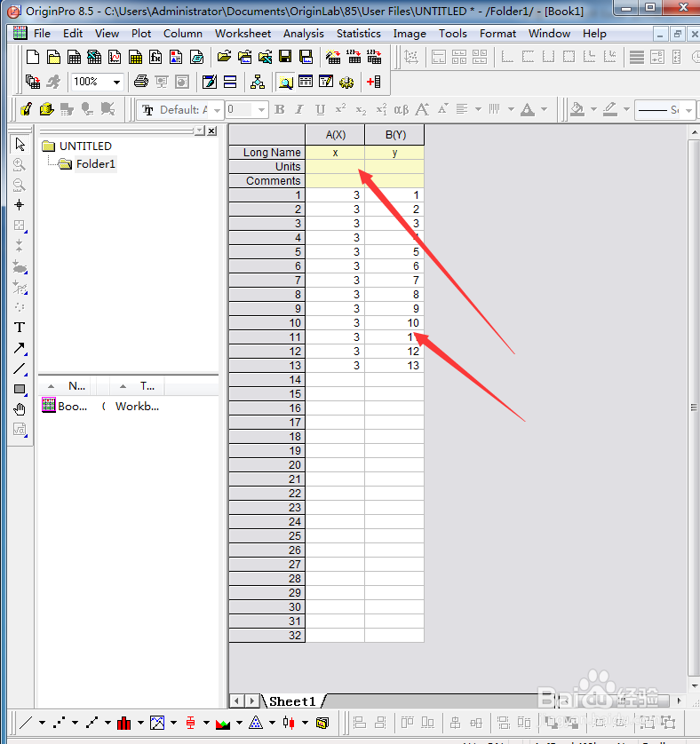Select the Text tool
The width and height of the screenshot is (700, 744).
pyautogui.click(x=20, y=328)
